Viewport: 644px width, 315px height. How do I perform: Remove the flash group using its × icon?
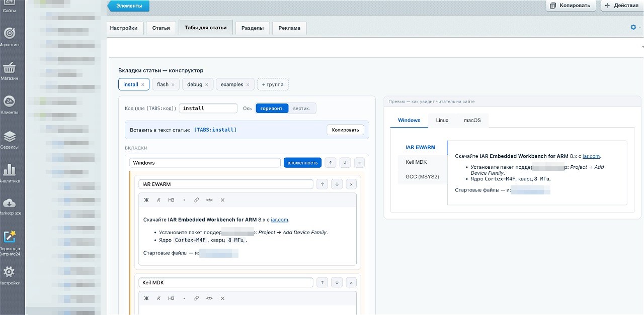click(173, 84)
